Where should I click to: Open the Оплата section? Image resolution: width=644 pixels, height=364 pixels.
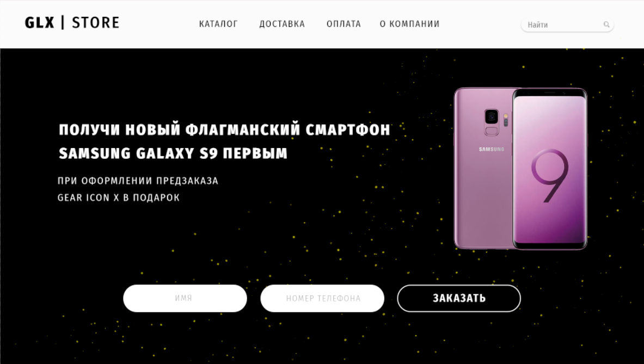pos(344,24)
